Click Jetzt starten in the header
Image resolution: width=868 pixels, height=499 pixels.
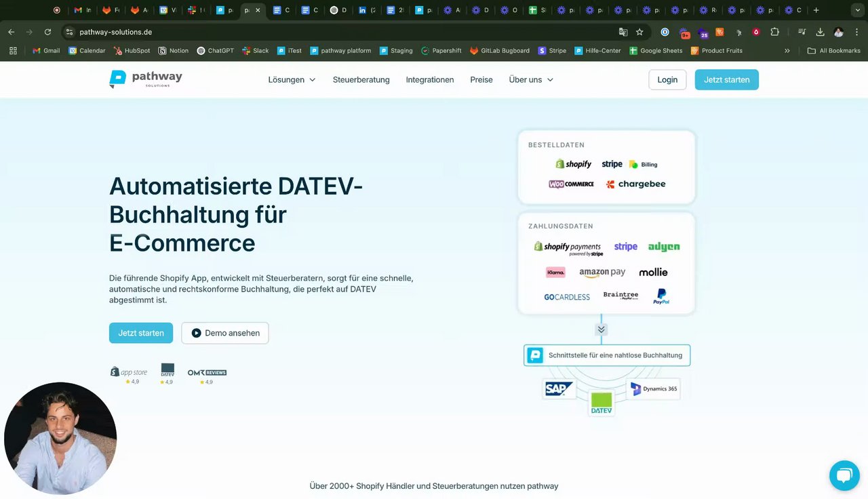[727, 79]
